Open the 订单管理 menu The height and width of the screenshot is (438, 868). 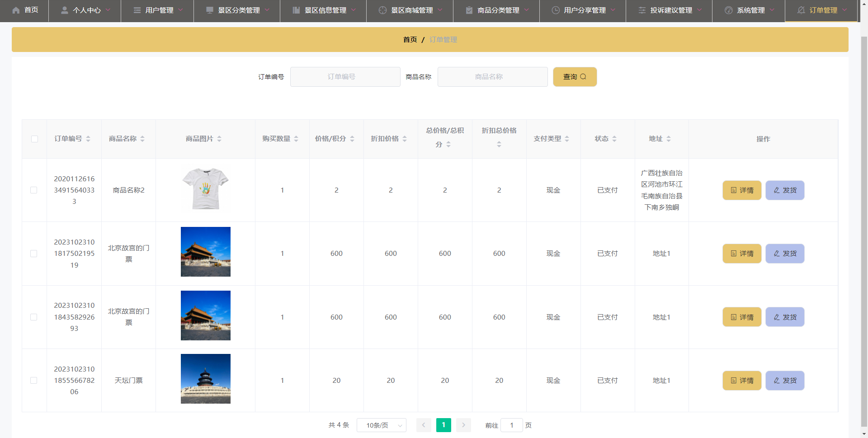[x=821, y=10]
